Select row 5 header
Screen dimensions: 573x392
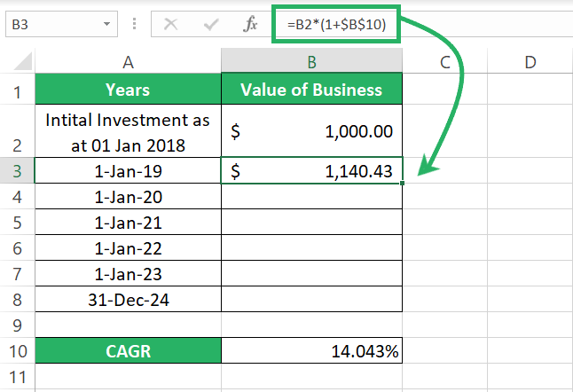[x=17, y=222]
